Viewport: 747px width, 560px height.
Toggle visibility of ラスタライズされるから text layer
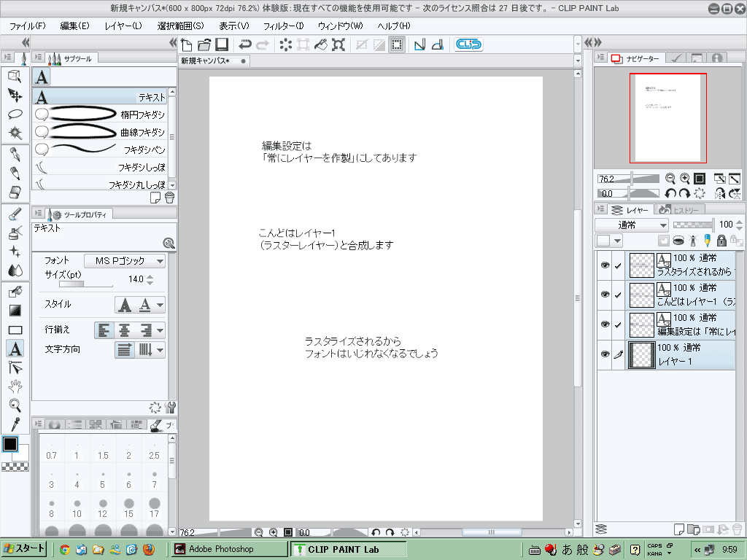[x=605, y=265]
